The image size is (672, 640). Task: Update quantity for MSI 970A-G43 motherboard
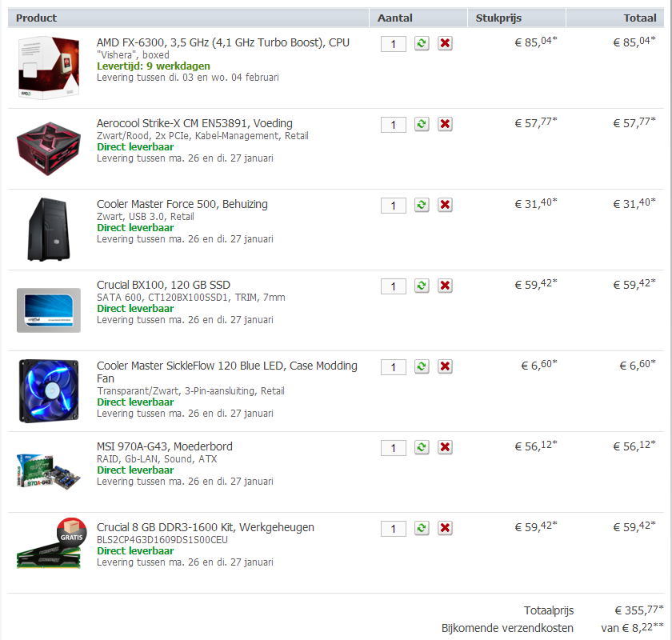point(422,447)
